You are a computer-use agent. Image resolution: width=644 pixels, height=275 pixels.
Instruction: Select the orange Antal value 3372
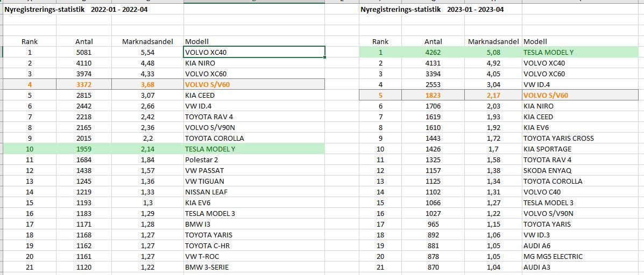pos(84,84)
